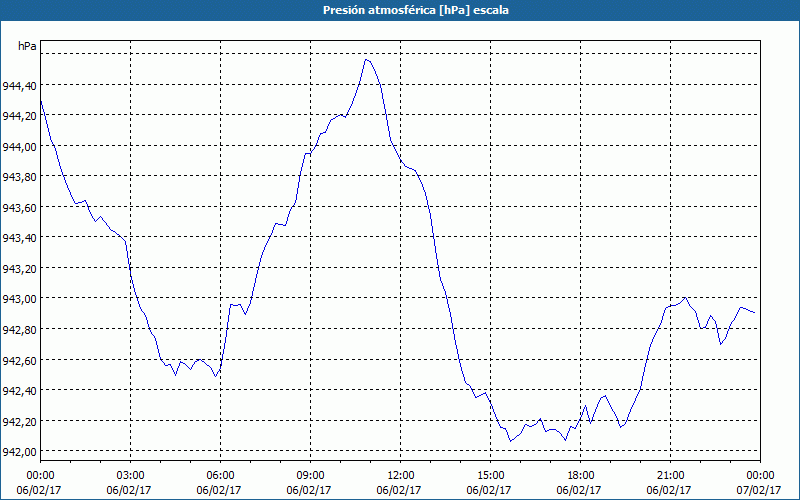Click the 21:00 time axis label
This screenshot has height=500, width=800.
coord(670,476)
